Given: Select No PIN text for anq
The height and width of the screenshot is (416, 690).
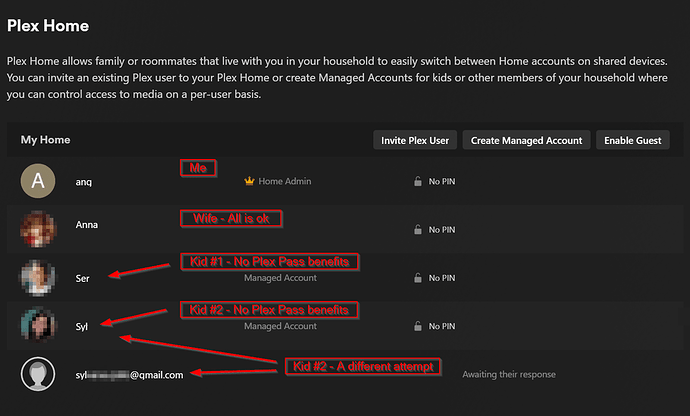Looking at the screenshot, I should 442,181.
